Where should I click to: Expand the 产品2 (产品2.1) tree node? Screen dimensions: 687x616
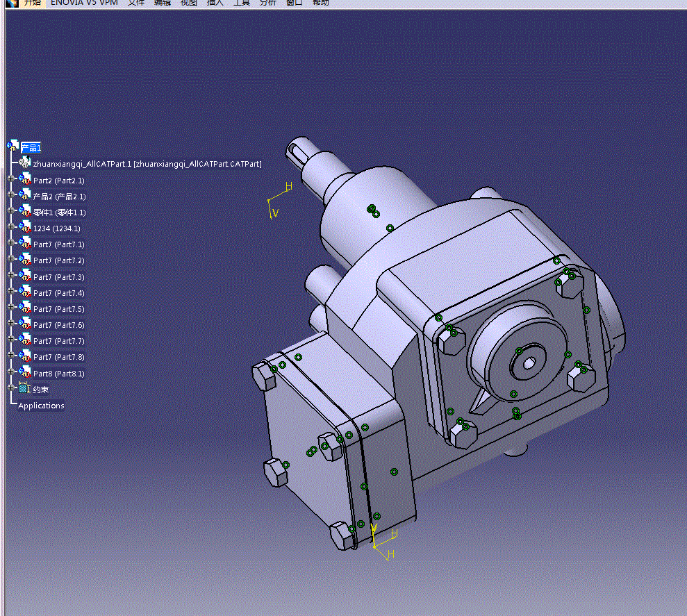[11, 194]
